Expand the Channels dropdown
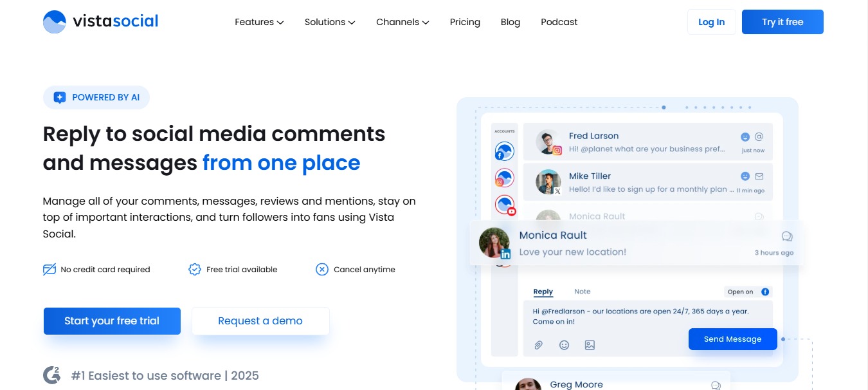This screenshot has width=868, height=390. point(402,22)
